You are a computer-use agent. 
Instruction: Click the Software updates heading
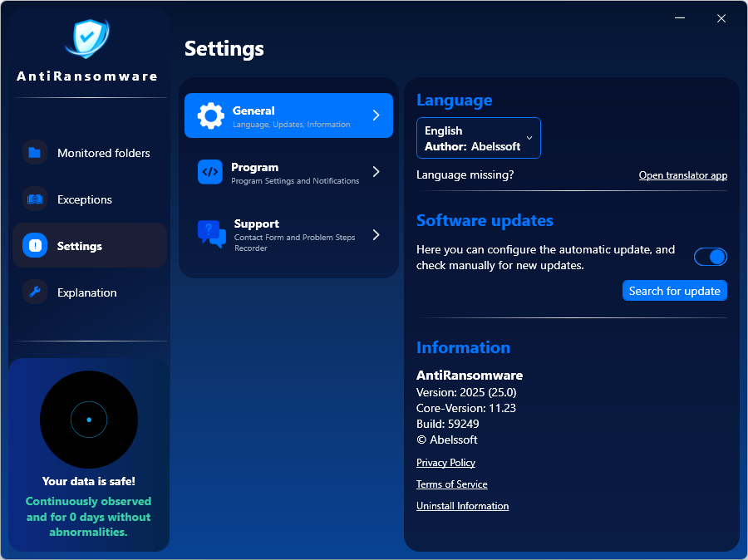485,220
